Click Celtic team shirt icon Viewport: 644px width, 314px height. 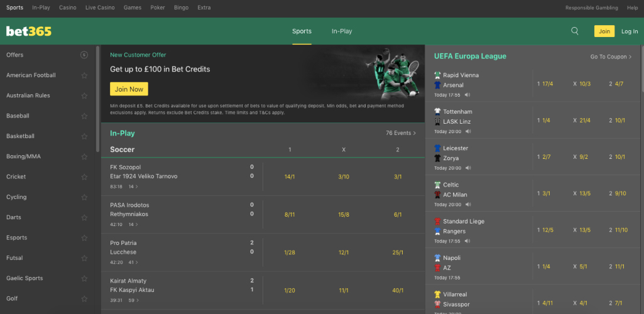(x=437, y=185)
